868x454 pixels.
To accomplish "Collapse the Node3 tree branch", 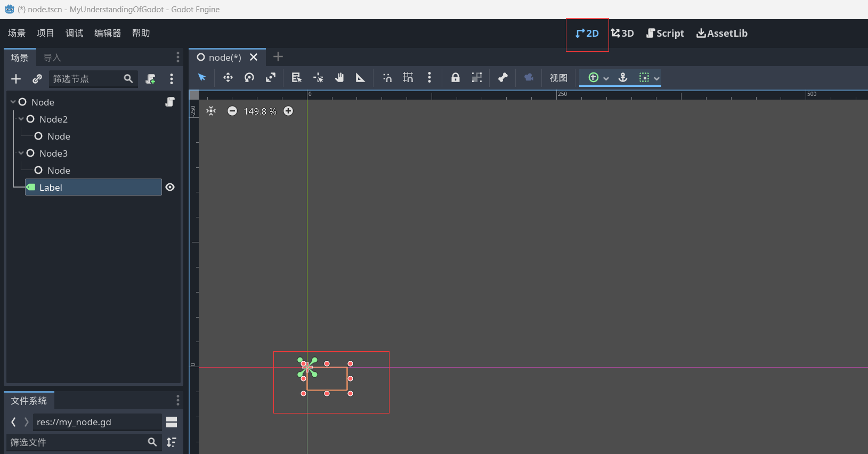I will pyautogui.click(x=21, y=153).
